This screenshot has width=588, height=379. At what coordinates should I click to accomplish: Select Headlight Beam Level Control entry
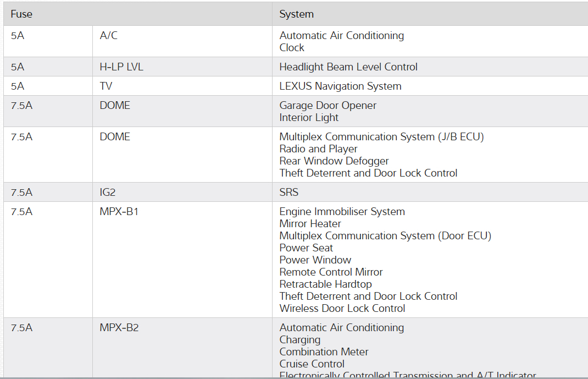[348, 67]
